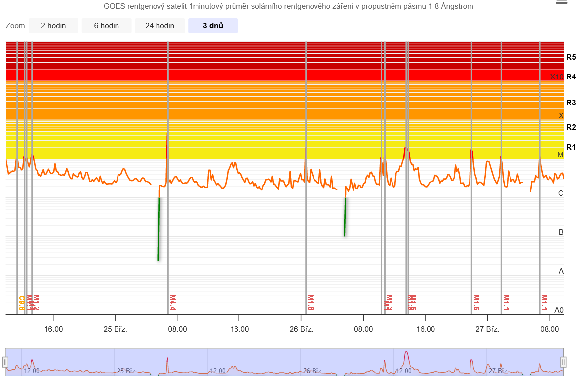Viewport: 588px width, 378px height.
Task: Click the A0 flare class axis label
Action: pos(559,310)
